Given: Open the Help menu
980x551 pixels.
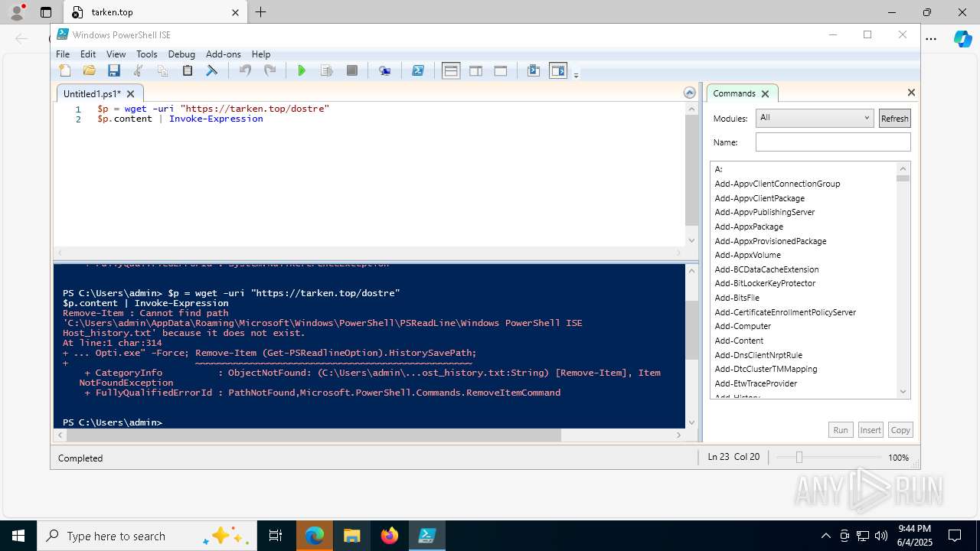Looking at the screenshot, I should tap(261, 54).
